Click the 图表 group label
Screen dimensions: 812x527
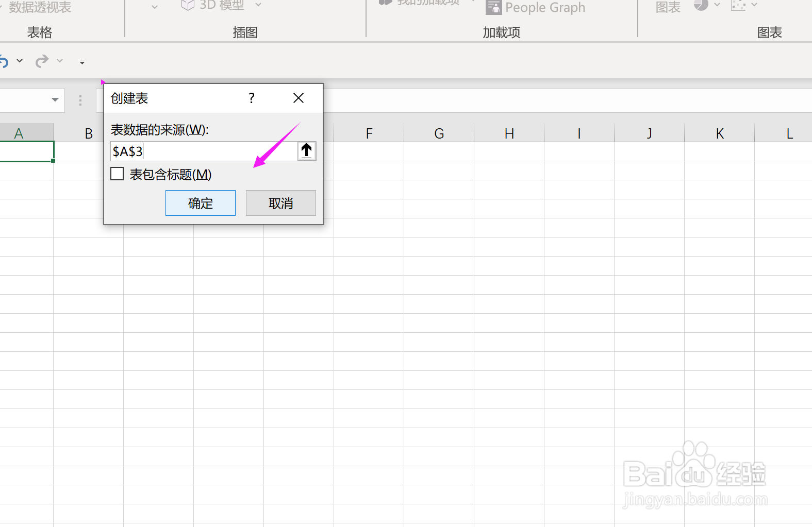tap(770, 32)
